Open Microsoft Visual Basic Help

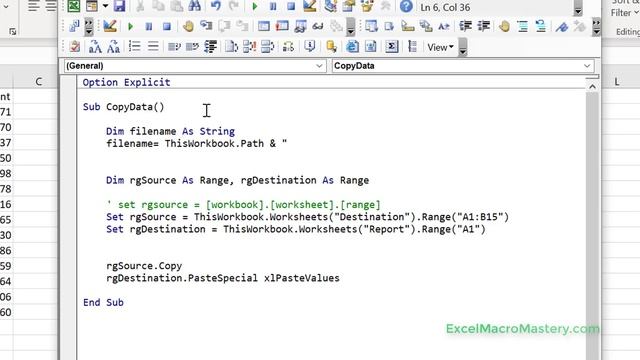(406, 6)
